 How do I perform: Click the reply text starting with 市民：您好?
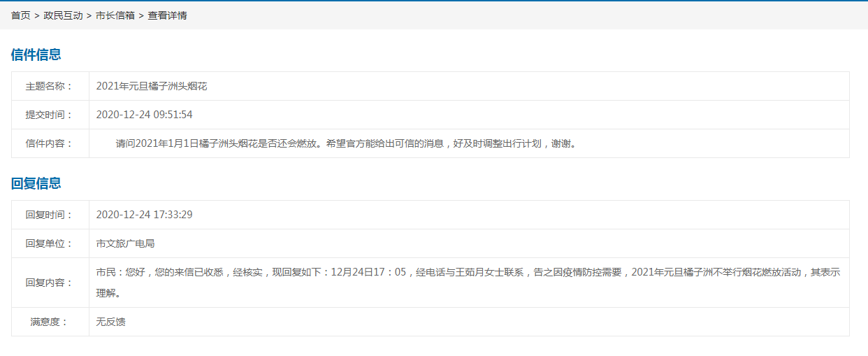click(468, 272)
